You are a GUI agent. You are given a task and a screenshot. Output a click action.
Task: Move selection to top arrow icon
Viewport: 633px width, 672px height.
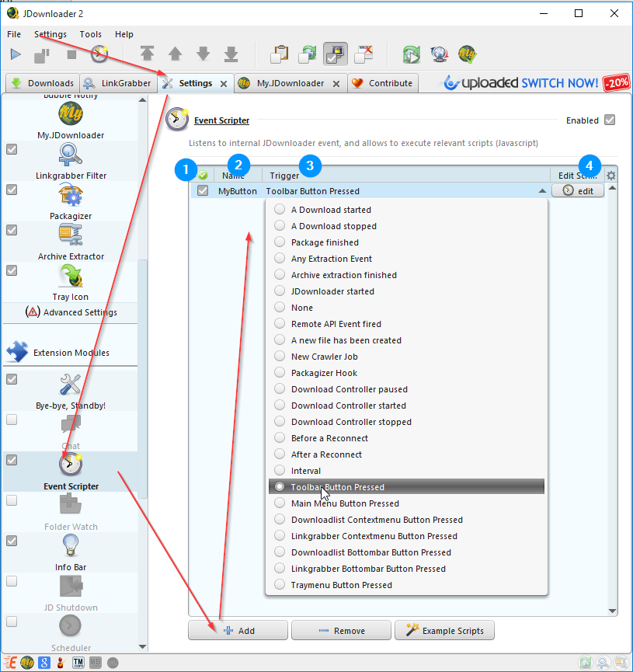[x=147, y=54]
